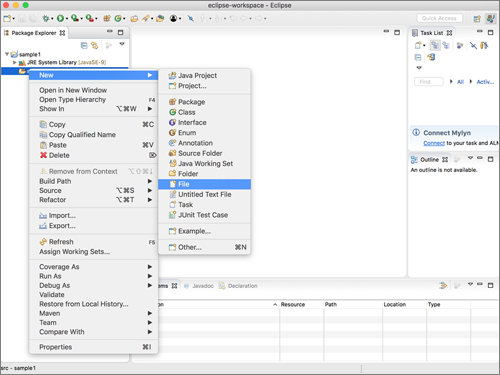Switch to the Javadoc tab
This screenshot has width=500, height=375.
(199, 286)
